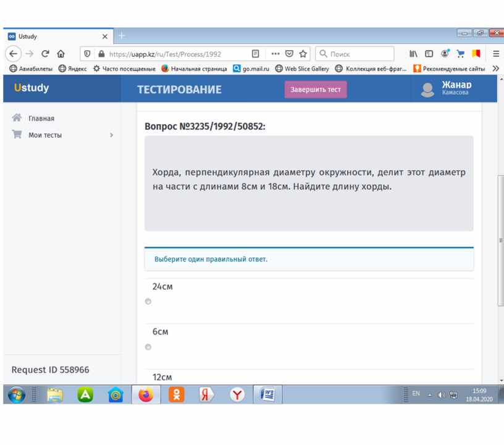Select the Ustudy browser tab
The width and height of the screenshot is (504, 445).
(58, 36)
